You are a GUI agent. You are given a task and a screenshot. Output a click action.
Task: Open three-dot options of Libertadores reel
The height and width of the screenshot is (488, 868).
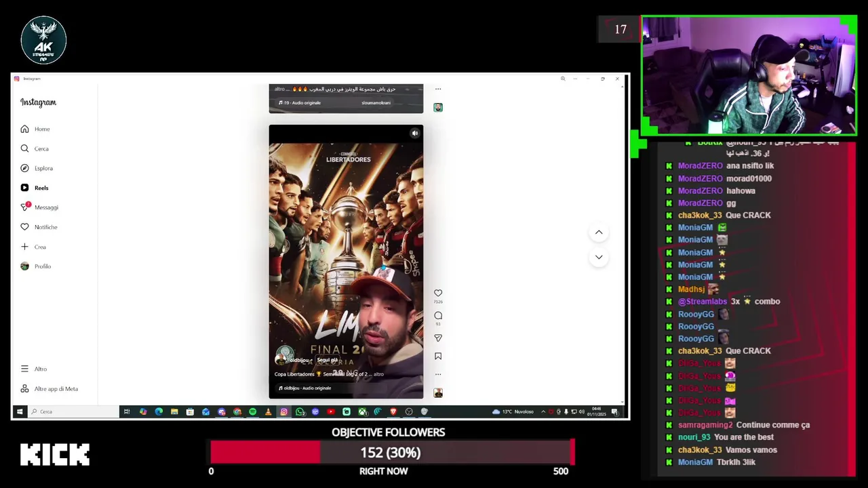[x=438, y=374]
